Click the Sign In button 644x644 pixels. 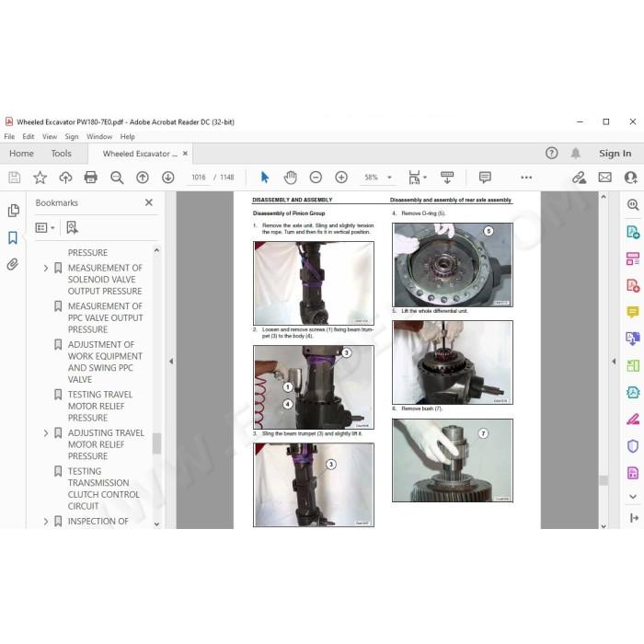615,154
